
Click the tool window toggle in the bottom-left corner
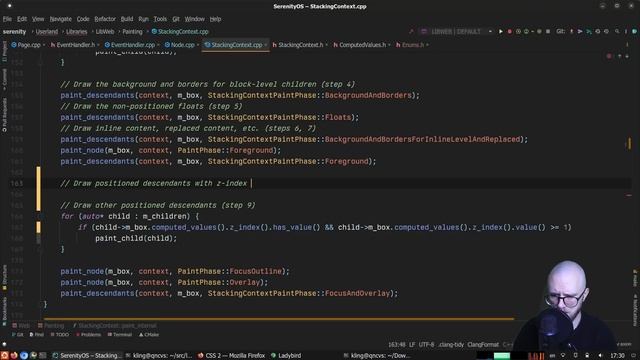4,344
